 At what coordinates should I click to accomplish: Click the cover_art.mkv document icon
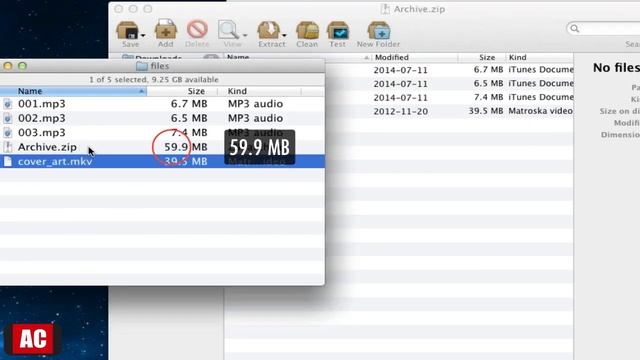[7, 162]
